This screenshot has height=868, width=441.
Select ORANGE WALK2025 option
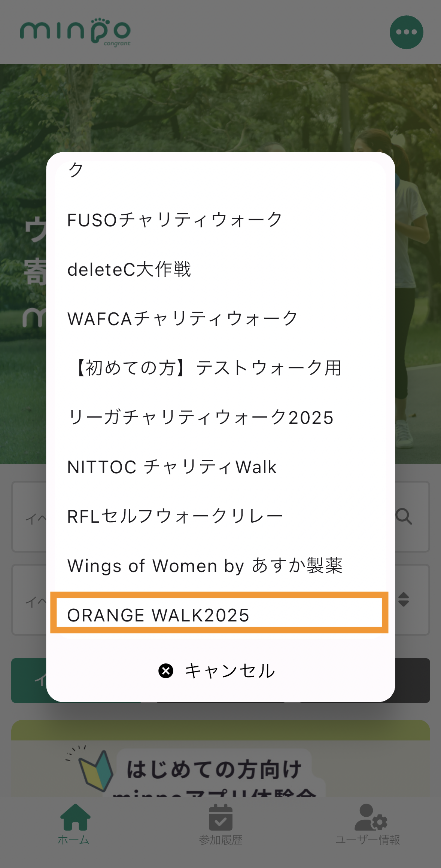tap(158, 615)
